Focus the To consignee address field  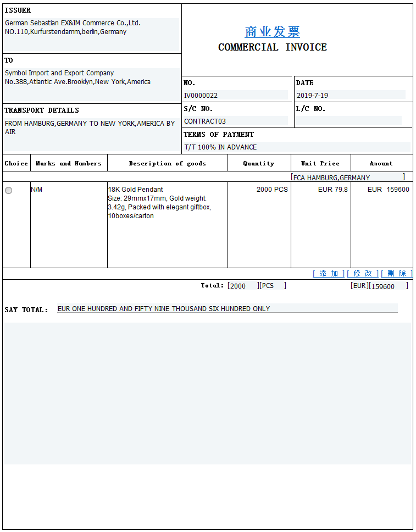92,84
